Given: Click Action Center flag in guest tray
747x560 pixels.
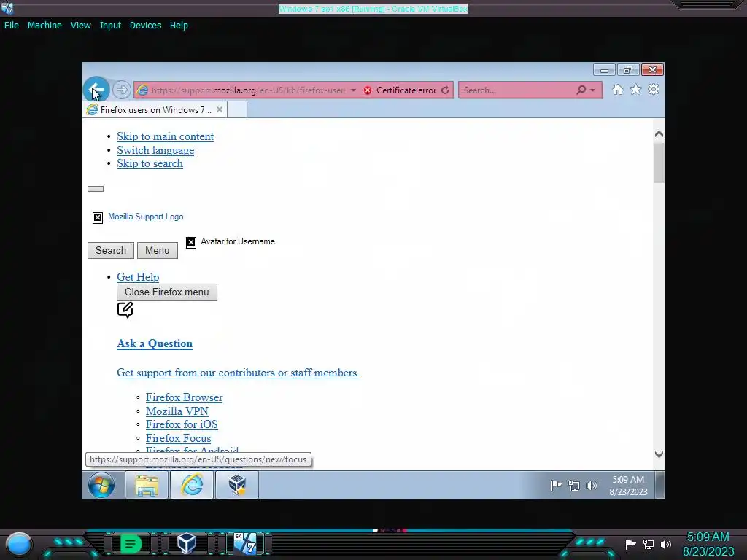Looking at the screenshot, I should coord(556,485).
